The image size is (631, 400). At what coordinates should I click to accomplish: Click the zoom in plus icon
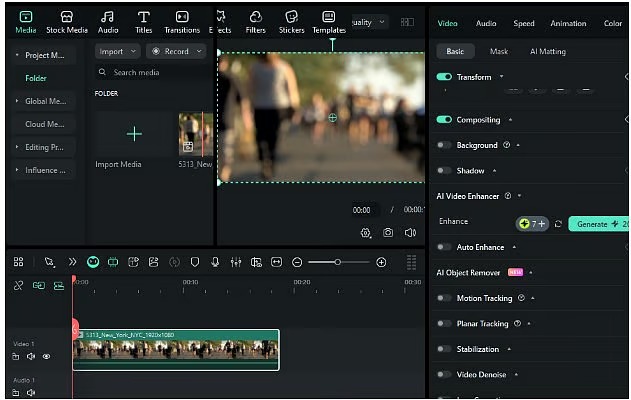click(x=381, y=262)
